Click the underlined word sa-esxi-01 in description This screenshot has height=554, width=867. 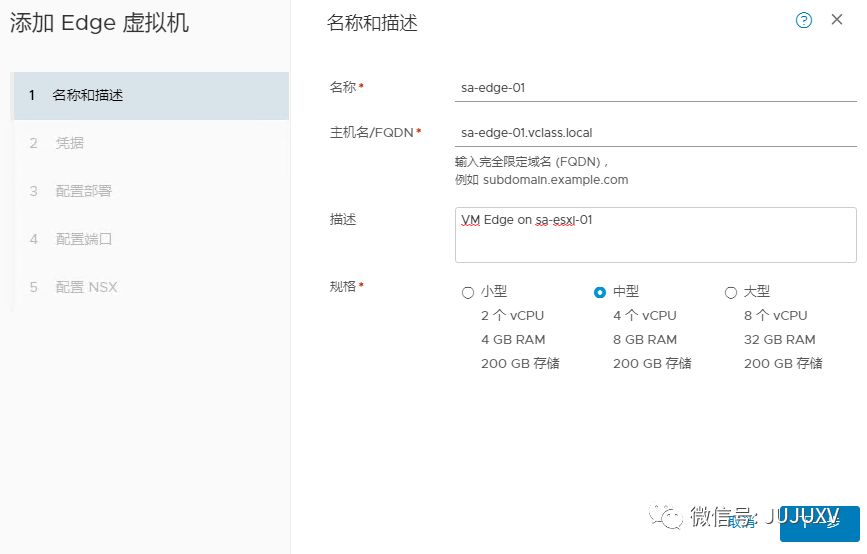563,219
